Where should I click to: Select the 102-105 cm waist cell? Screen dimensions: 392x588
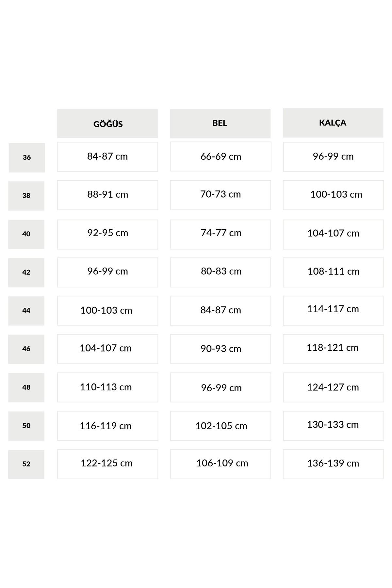pyautogui.click(x=220, y=426)
